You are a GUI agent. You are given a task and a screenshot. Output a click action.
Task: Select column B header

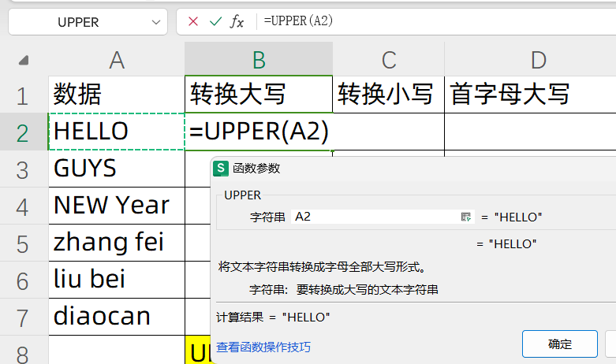coord(259,60)
